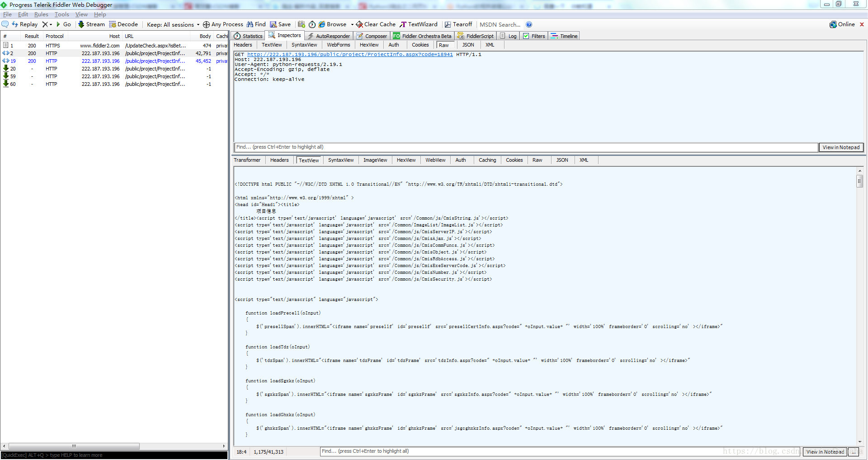Click the MSDN Search input field
This screenshot has width=868, height=460.
[x=500, y=25]
